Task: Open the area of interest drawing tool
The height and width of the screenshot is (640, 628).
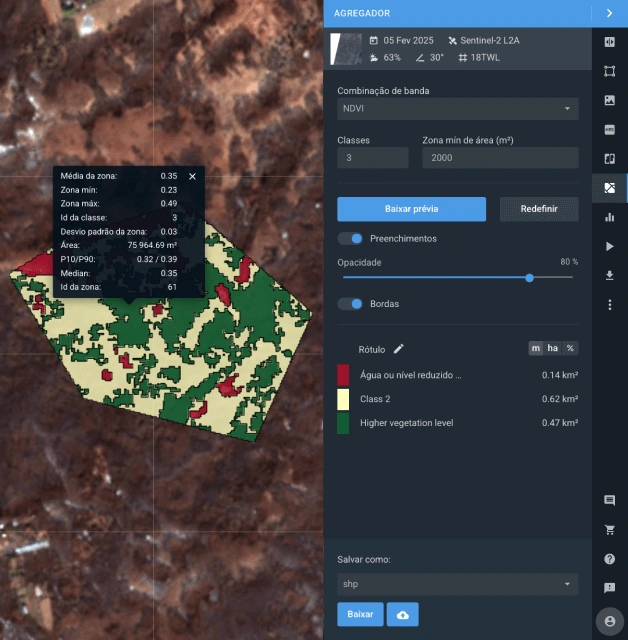Action: pyautogui.click(x=609, y=71)
